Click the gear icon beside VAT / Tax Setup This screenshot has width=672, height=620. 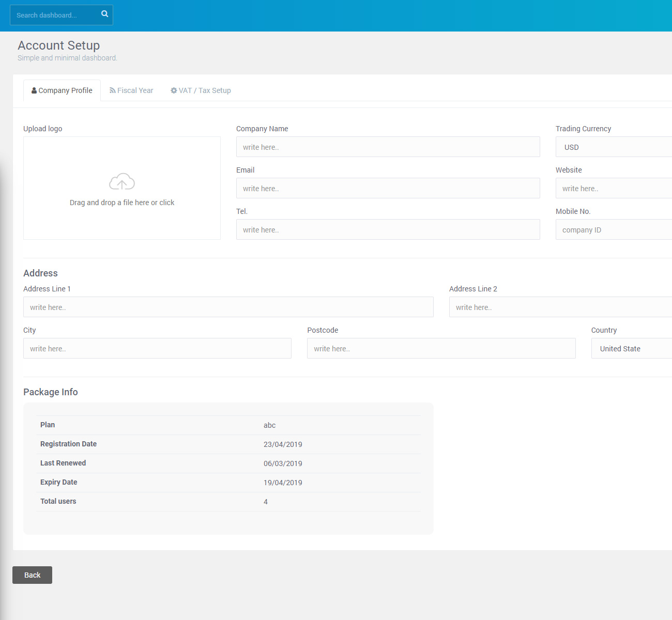(174, 90)
